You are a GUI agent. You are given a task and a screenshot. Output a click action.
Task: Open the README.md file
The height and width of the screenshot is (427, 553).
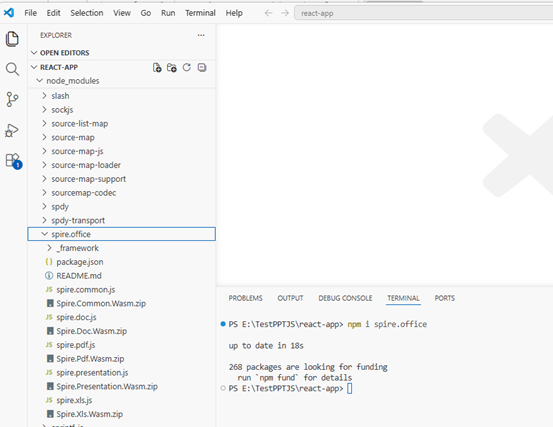(x=122, y=275)
